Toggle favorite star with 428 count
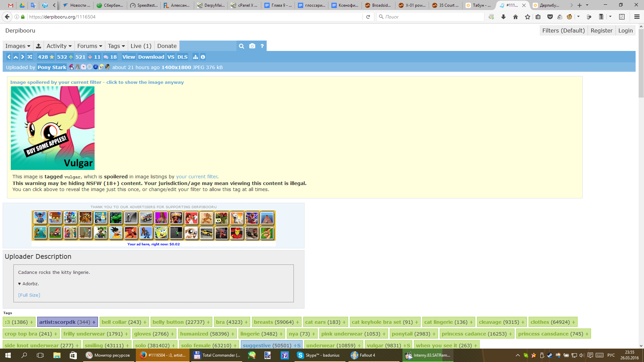This screenshot has height=362, width=644. click(52, 57)
